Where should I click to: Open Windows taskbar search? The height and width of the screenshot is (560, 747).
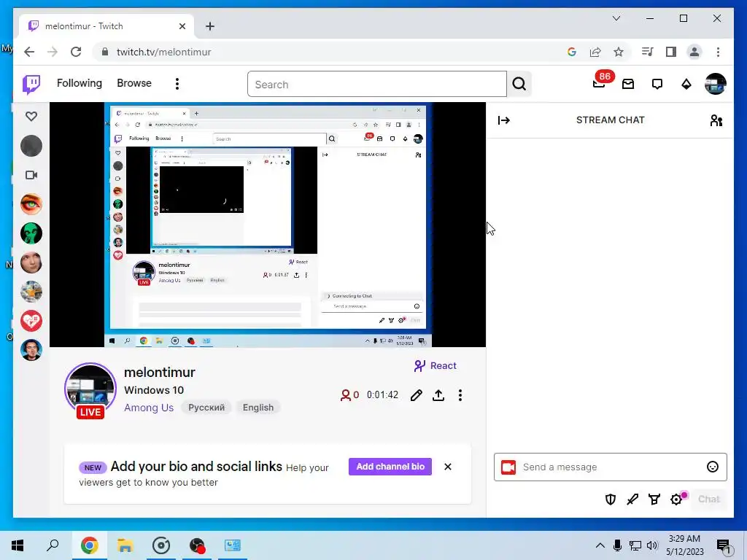click(53, 545)
